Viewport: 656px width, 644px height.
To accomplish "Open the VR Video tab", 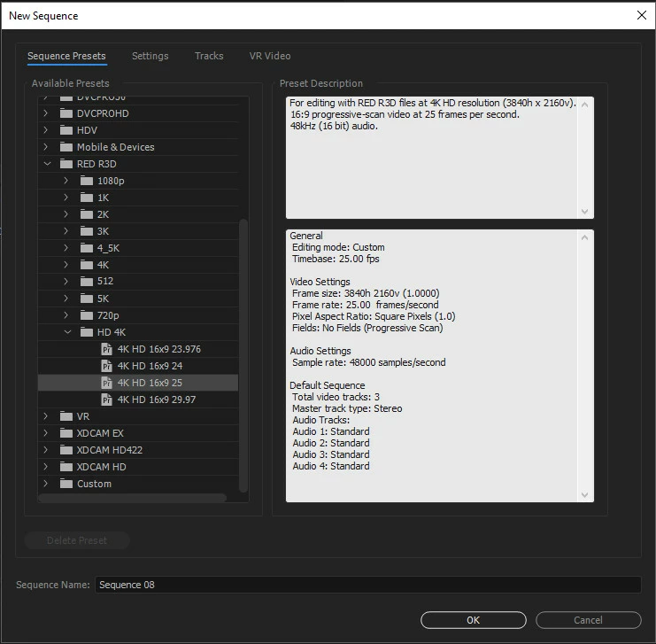I will point(270,56).
